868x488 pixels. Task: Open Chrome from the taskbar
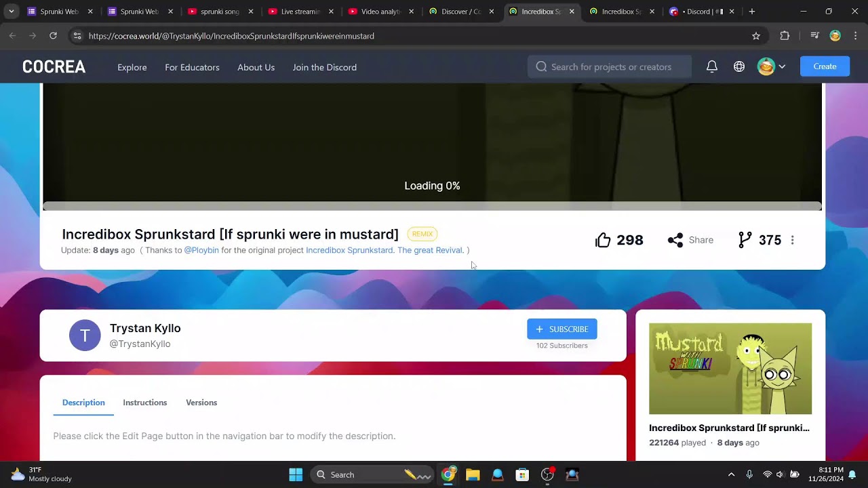tap(448, 474)
